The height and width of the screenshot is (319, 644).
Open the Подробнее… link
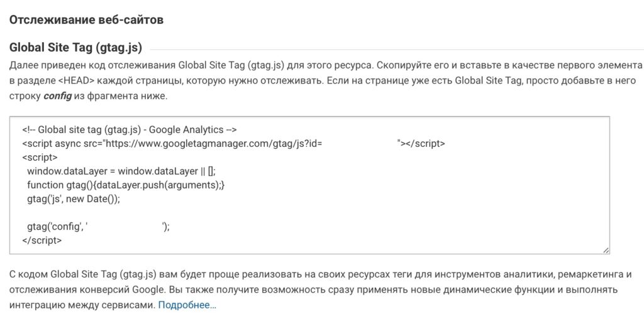tap(187, 305)
